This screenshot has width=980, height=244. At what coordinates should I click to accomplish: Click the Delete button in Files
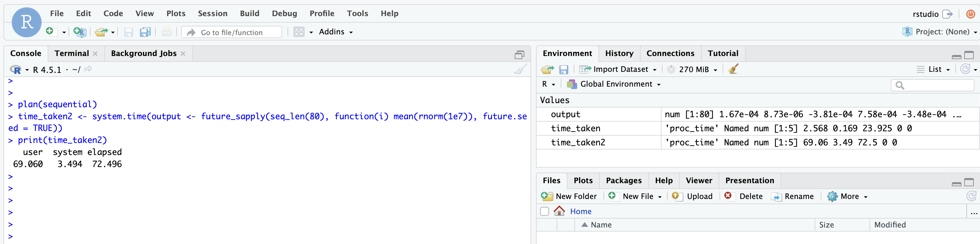coord(743,196)
